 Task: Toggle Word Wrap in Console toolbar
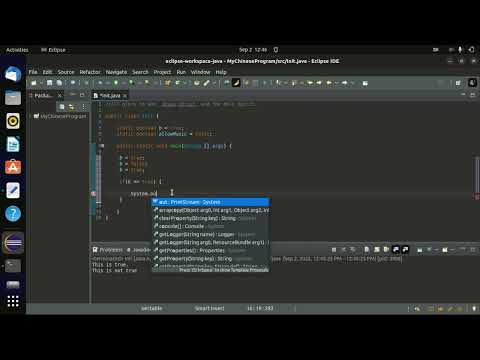(x=386, y=250)
